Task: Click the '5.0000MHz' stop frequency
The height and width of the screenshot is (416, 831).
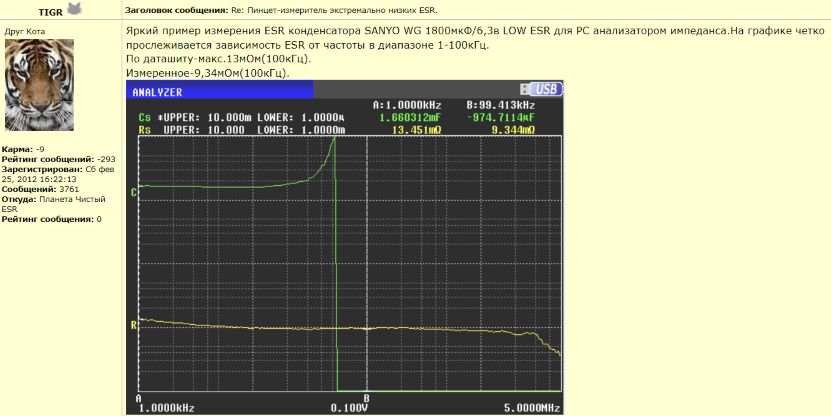Action: [x=532, y=408]
